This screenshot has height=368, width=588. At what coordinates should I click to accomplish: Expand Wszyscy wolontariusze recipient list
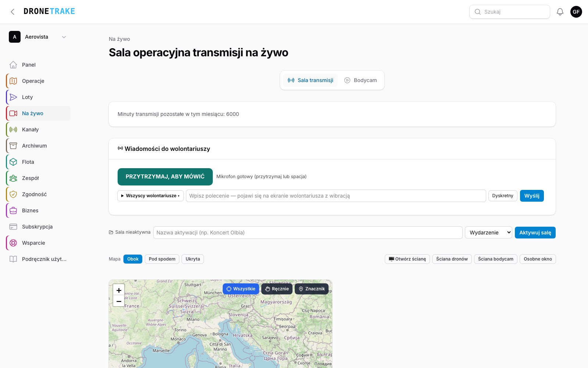[x=150, y=196]
